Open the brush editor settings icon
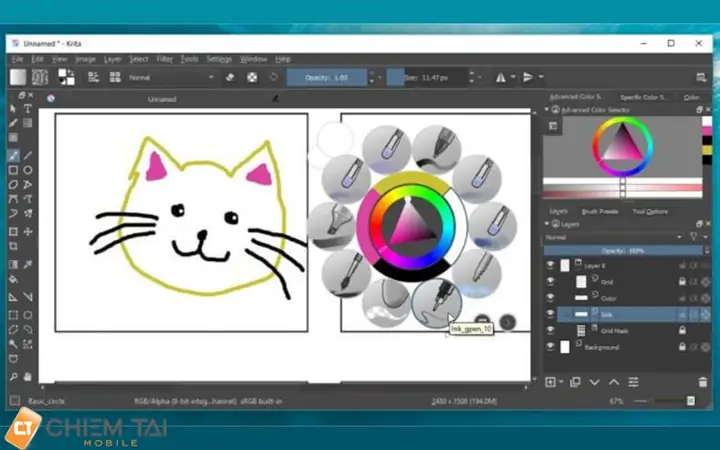 click(x=93, y=77)
